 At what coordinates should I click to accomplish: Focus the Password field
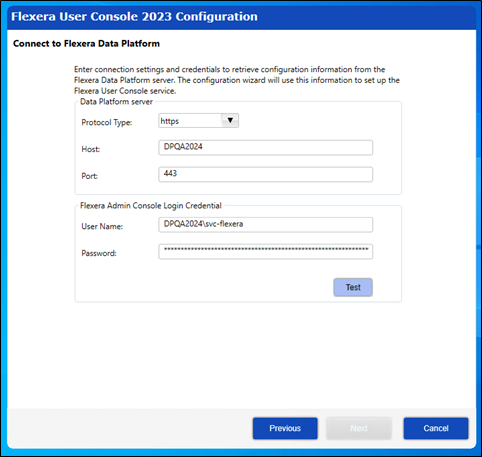click(265, 252)
